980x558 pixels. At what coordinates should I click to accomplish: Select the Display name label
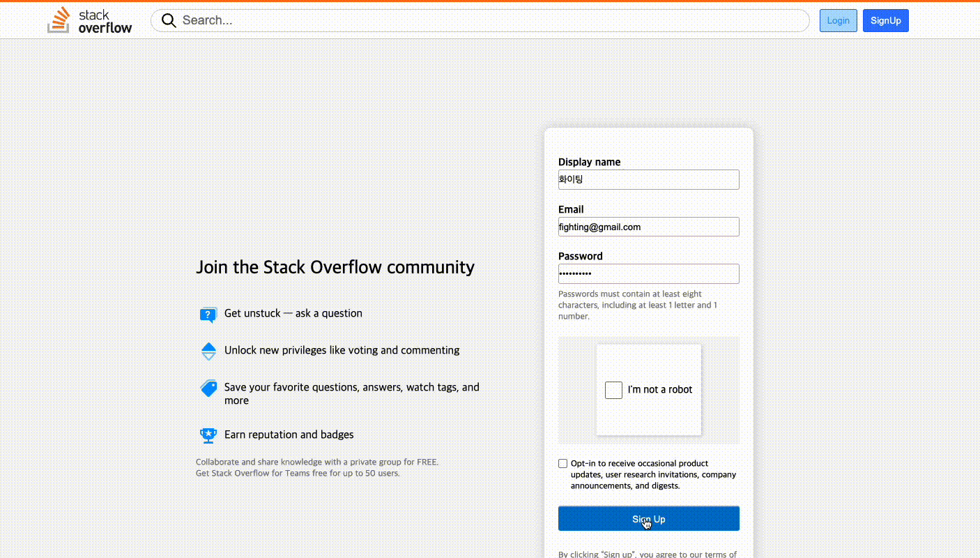point(589,162)
